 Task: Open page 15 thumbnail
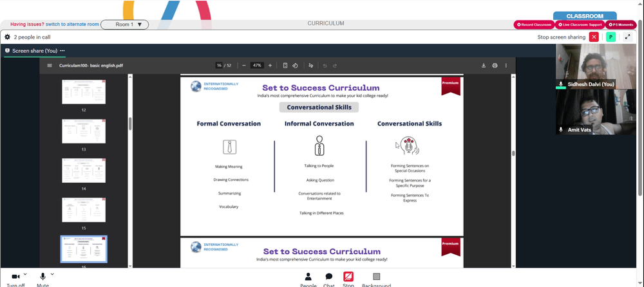[84, 209]
